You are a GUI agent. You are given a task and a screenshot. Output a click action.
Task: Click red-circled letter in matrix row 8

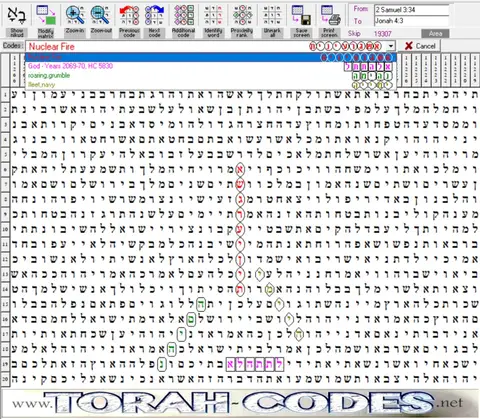[x=240, y=200]
